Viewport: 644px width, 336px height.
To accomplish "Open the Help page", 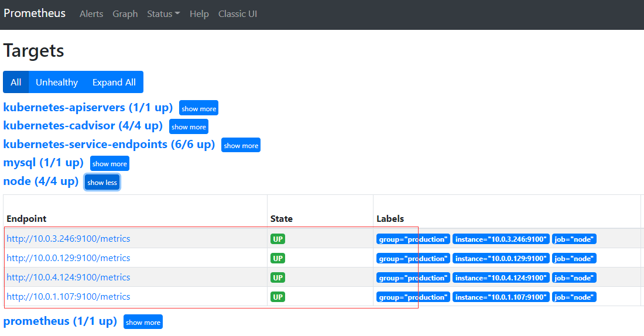I will [x=199, y=14].
